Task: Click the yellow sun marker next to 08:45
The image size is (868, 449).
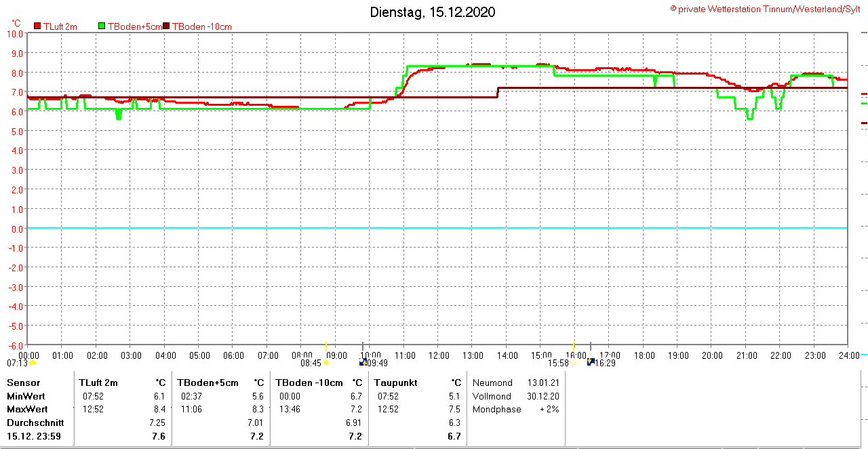Action: pyautogui.click(x=325, y=362)
